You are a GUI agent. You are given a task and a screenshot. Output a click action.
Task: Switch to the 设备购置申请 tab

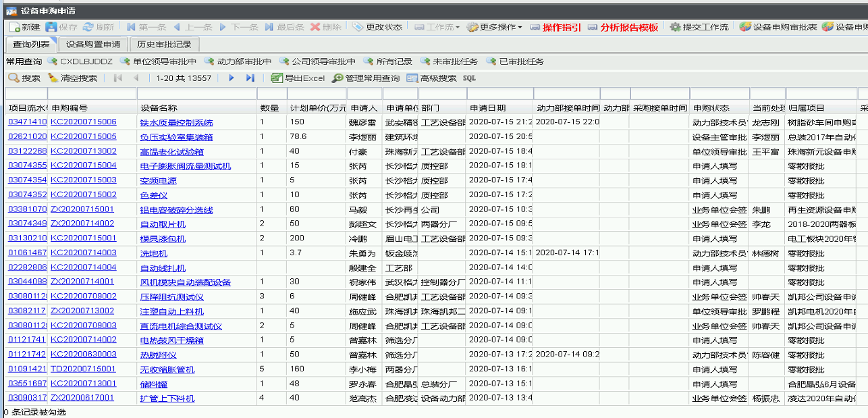coord(93,45)
